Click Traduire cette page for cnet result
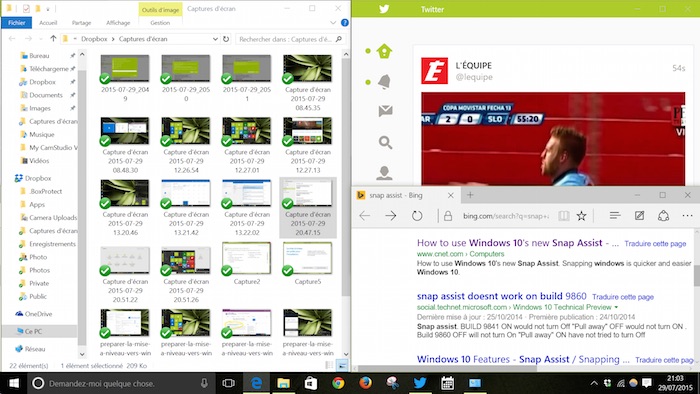Screen dimensions: 700x394 coord(655,244)
